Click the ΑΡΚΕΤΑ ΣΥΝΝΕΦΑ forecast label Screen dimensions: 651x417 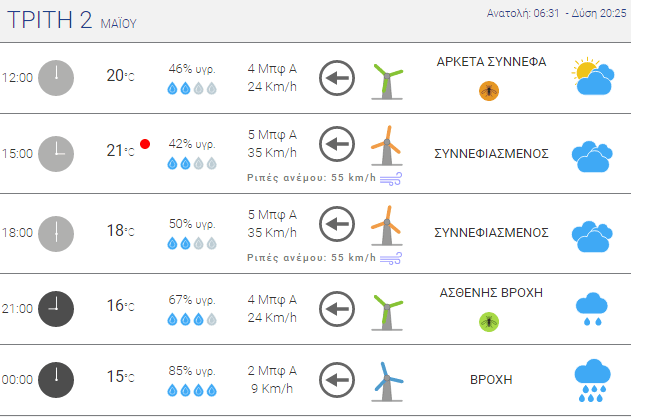click(x=491, y=61)
